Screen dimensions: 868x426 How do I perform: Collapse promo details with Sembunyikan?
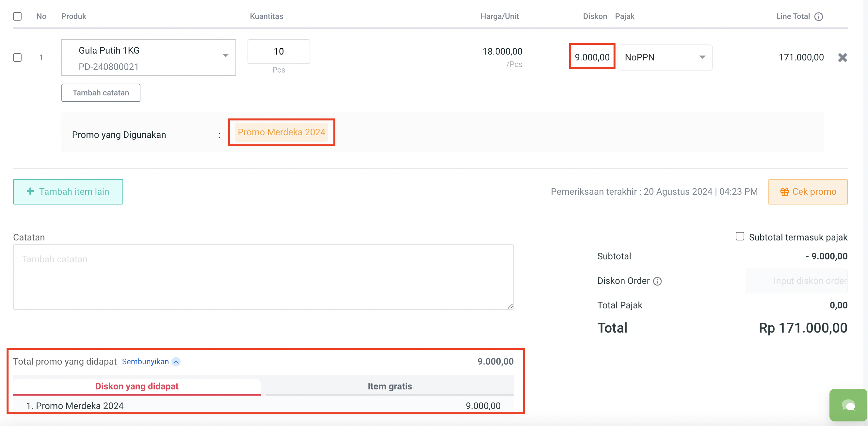(x=145, y=362)
